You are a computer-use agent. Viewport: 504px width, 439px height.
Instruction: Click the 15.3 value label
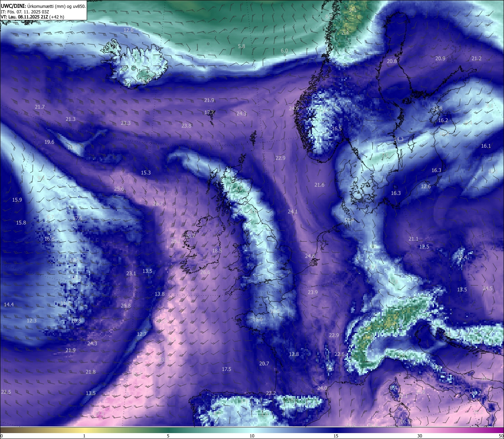pos(146,172)
